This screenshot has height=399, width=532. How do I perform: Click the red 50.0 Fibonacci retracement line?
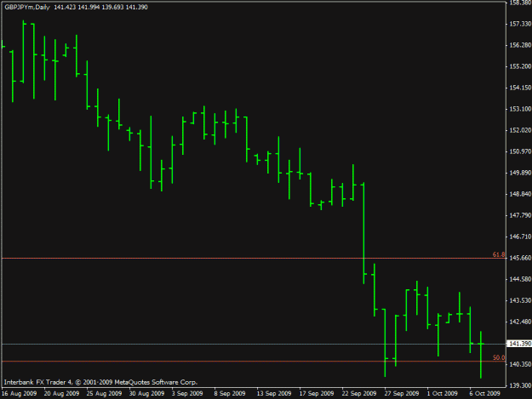click(254, 362)
